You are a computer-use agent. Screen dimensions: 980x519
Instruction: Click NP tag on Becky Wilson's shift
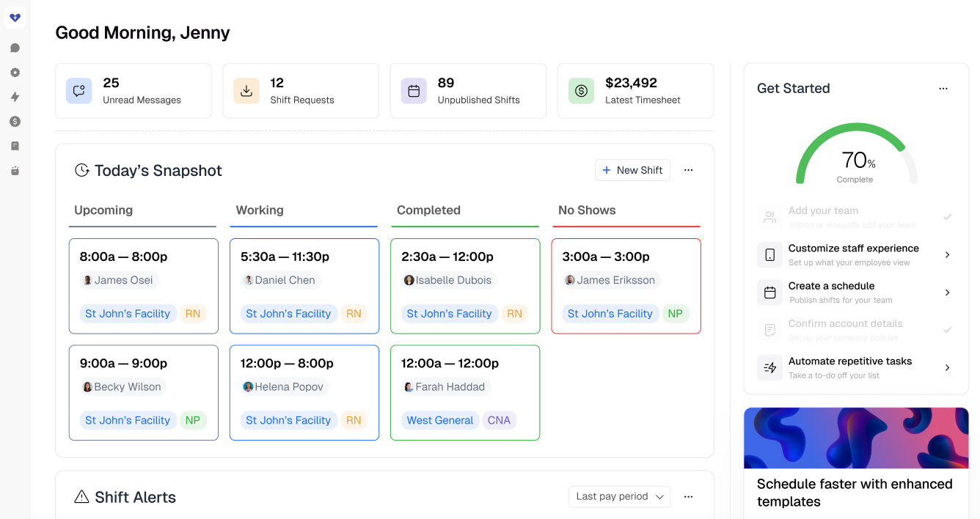(x=193, y=420)
